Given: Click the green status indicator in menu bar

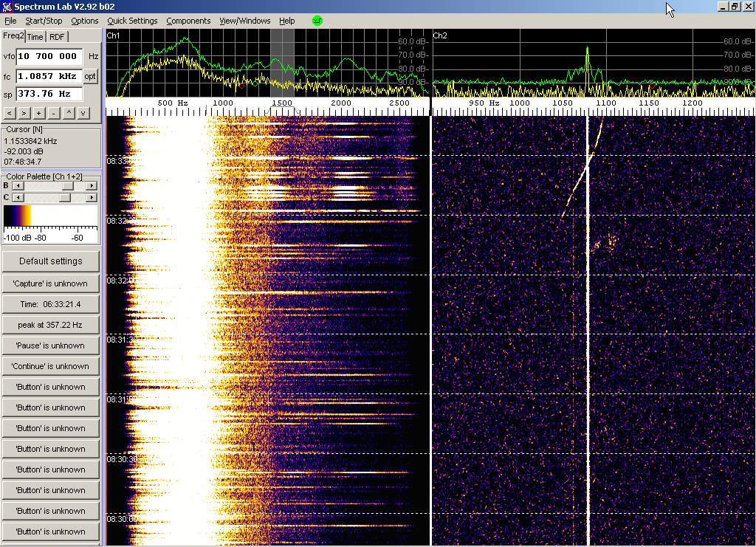Looking at the screenshot, I should pyautogui.click(x=317, y=21).
